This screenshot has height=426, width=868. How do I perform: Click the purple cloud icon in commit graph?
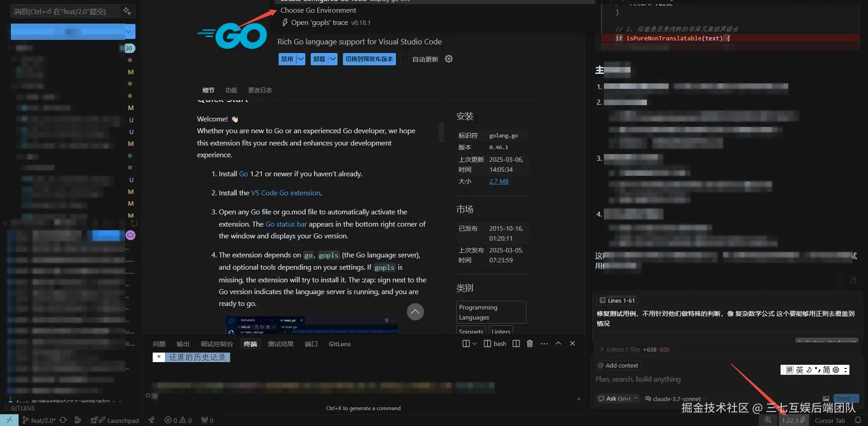click(x=130, y=235)
